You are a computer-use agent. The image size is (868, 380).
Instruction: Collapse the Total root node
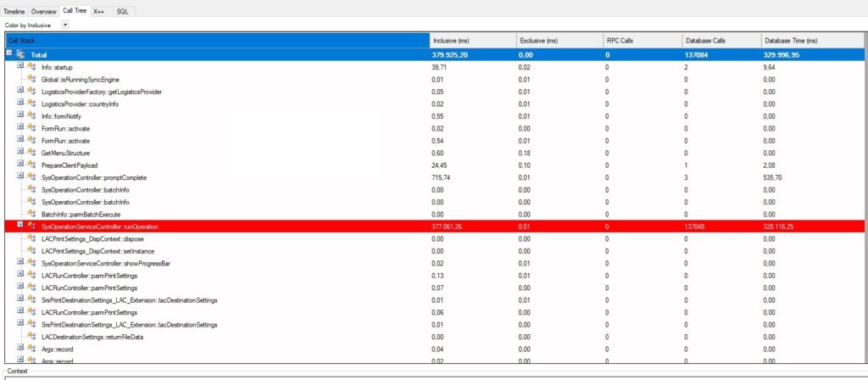[8, 54]
